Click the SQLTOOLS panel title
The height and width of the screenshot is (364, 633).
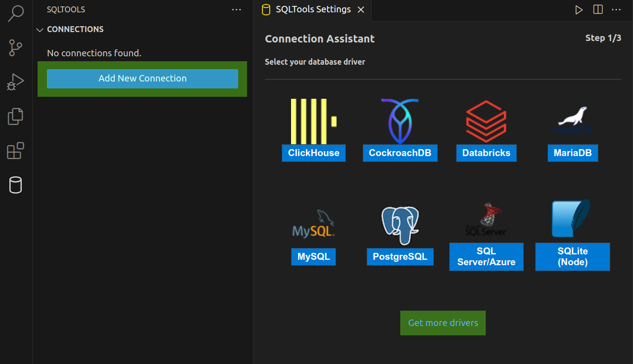click(x=66, y=9)
